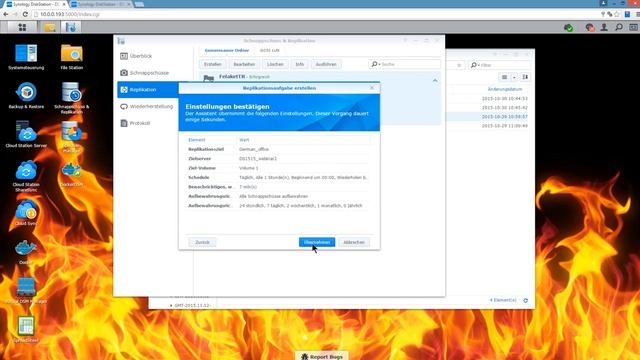Image resolution: width=640 pixels, height=360 pixels.
Task: Switch to File Station taskbar icon
Action: pos(50,27)
